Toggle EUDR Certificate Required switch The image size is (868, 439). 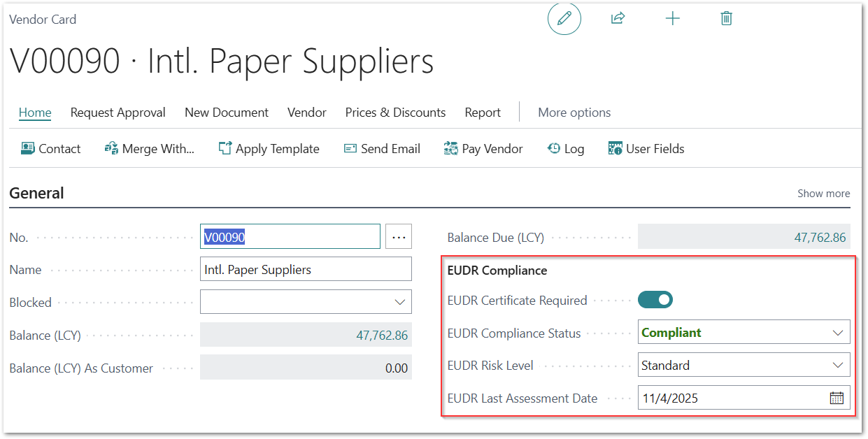click(655, 300)
